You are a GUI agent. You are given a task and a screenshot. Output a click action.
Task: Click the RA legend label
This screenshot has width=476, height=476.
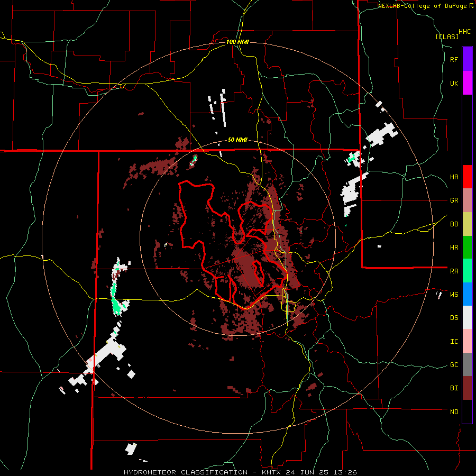(x=454, y=271)
